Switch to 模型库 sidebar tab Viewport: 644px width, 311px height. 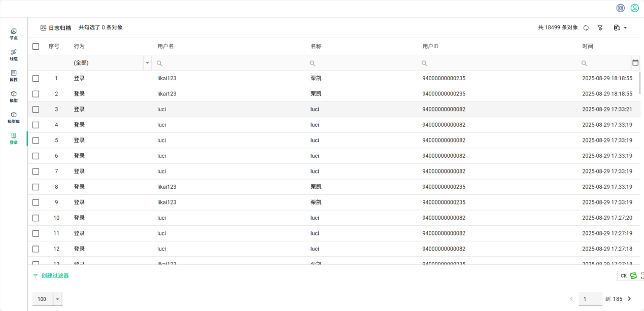14,118
